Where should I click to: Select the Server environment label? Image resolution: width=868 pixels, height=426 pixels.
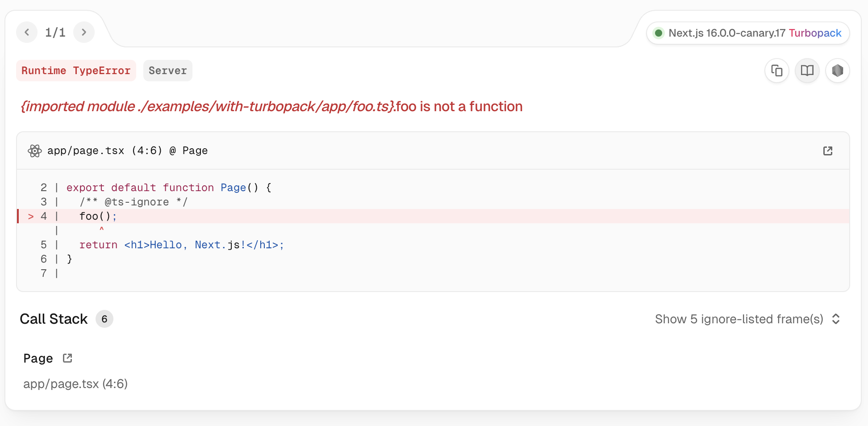pyautogui.click(x=167, y=71)
